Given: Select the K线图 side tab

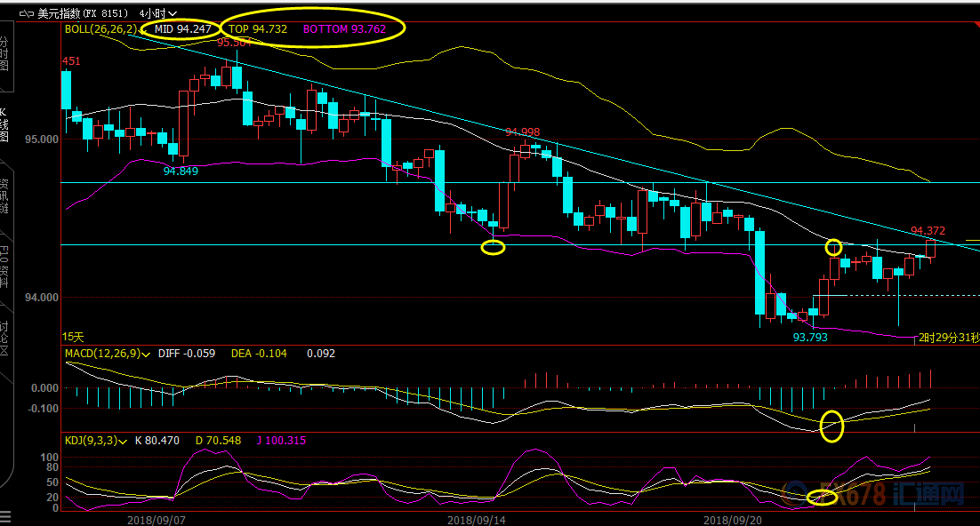Looking at the screenshot, I should (x=4, y=126).
